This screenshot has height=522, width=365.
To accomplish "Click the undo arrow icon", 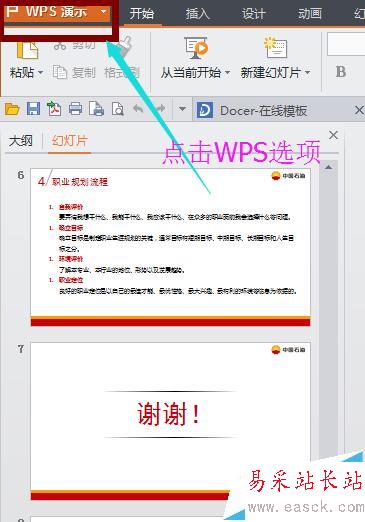I will click(x=138, y=109).
